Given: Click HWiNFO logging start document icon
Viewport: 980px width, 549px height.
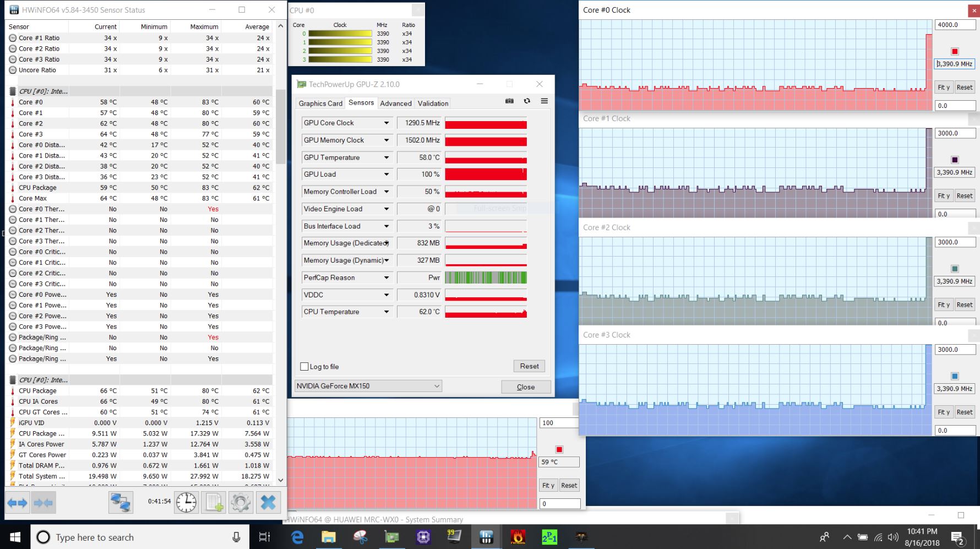Looking at the screenshot, I should [x=214, y=503].
